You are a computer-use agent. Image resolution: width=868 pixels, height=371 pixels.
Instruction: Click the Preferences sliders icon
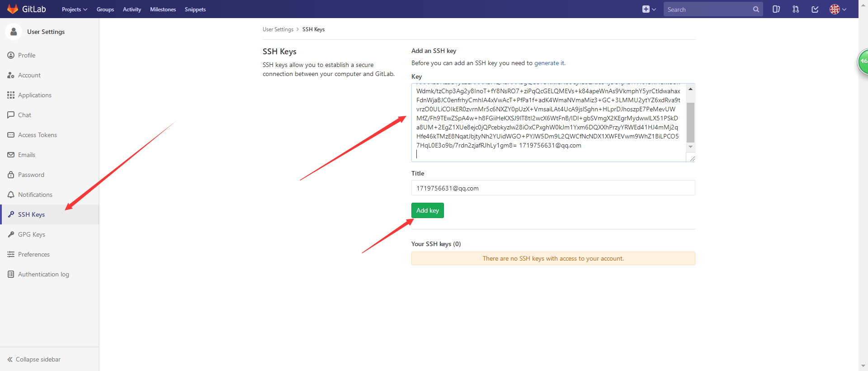pos(11,254)
